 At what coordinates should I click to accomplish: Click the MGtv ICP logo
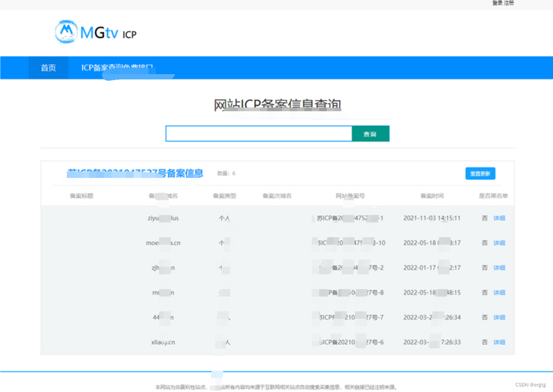point(96,32)
